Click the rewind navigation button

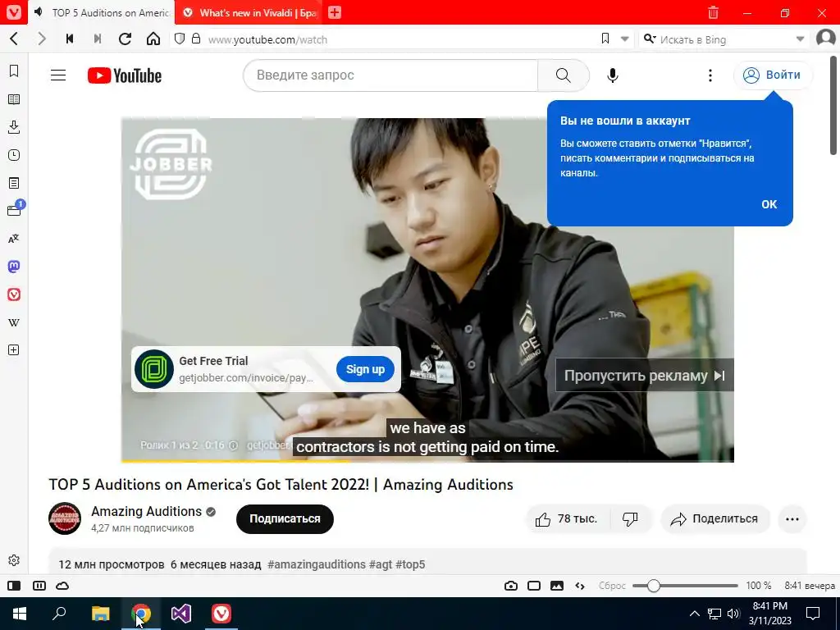tap(70, 39)
